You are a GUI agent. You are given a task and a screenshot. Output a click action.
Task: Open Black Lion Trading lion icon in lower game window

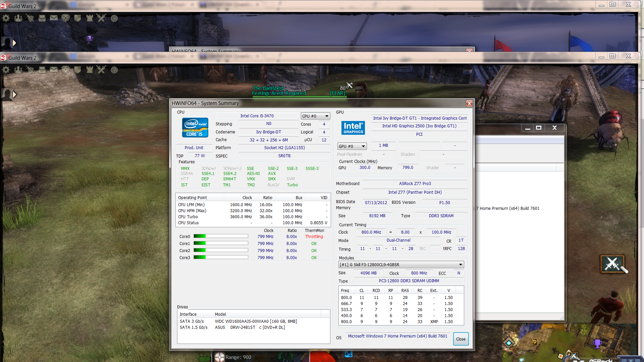coord(66,70)
